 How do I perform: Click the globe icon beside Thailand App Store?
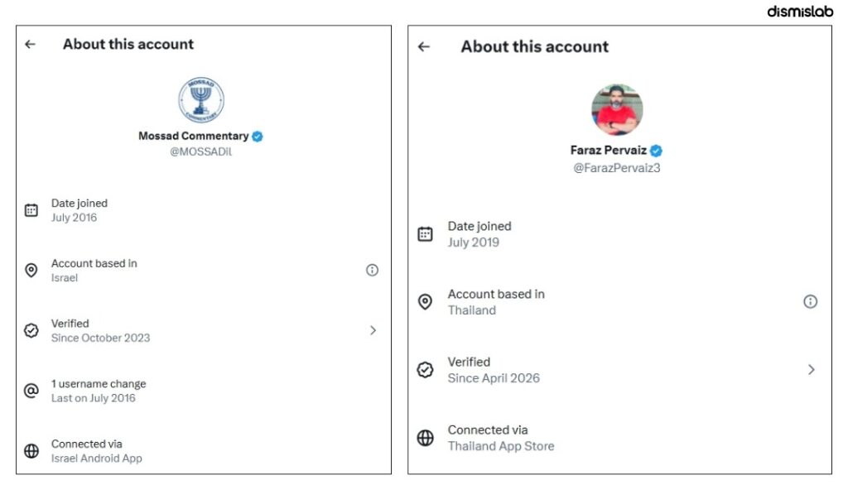click(425, 438)
